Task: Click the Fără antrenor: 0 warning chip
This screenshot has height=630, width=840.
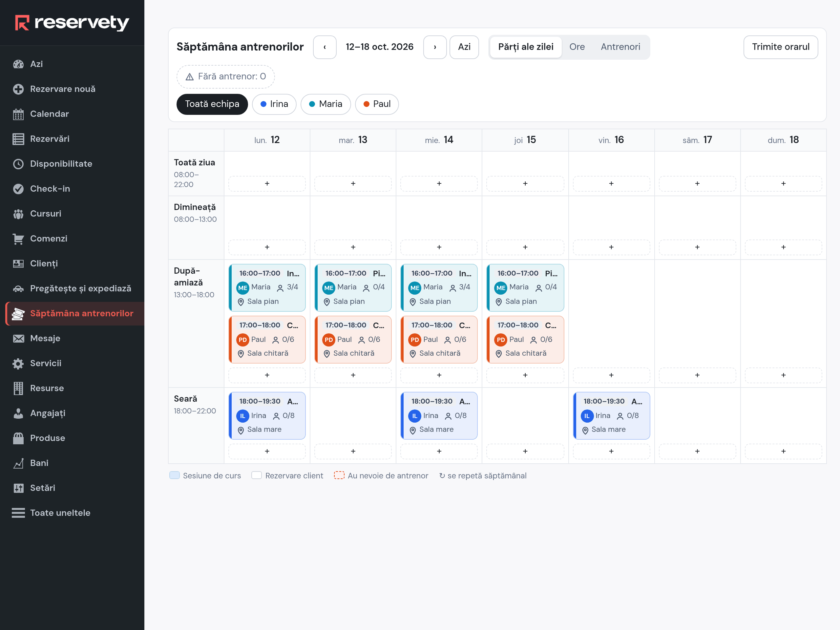Action: pyautogui.click(x=225, y=77)
